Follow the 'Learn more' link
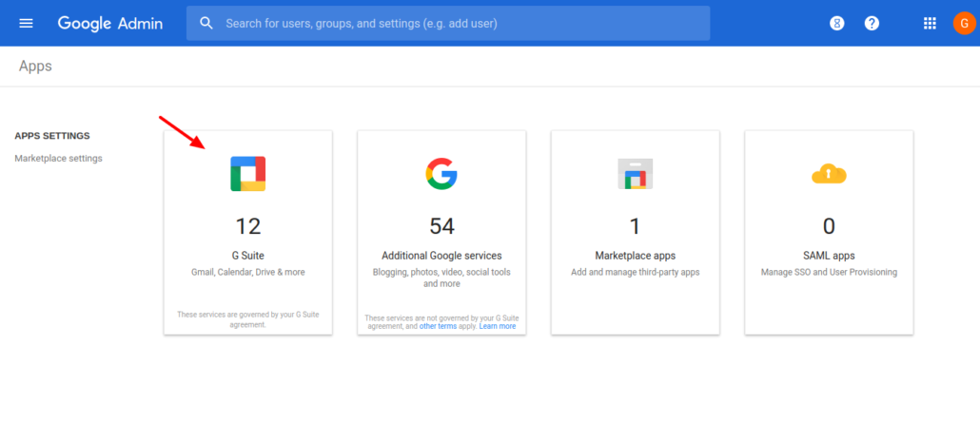Image resolution: width=980 pixels, height=441 pixels. (498, 326)
